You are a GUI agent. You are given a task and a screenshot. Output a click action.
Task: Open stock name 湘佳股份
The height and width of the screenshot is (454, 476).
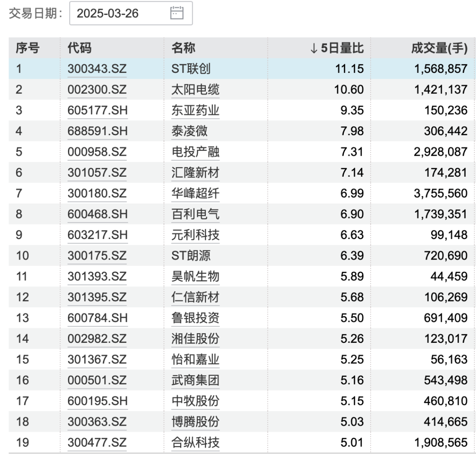click(x=195, y=339)
